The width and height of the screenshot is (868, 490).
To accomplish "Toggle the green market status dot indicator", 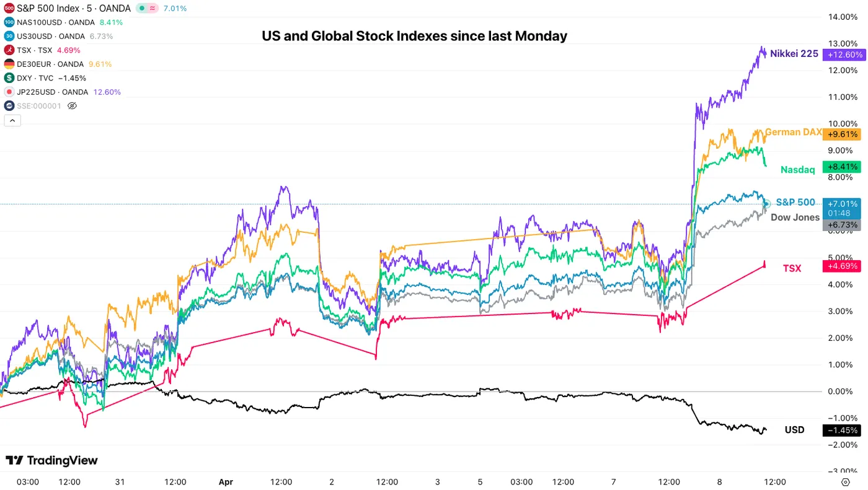I will point(142,9).
